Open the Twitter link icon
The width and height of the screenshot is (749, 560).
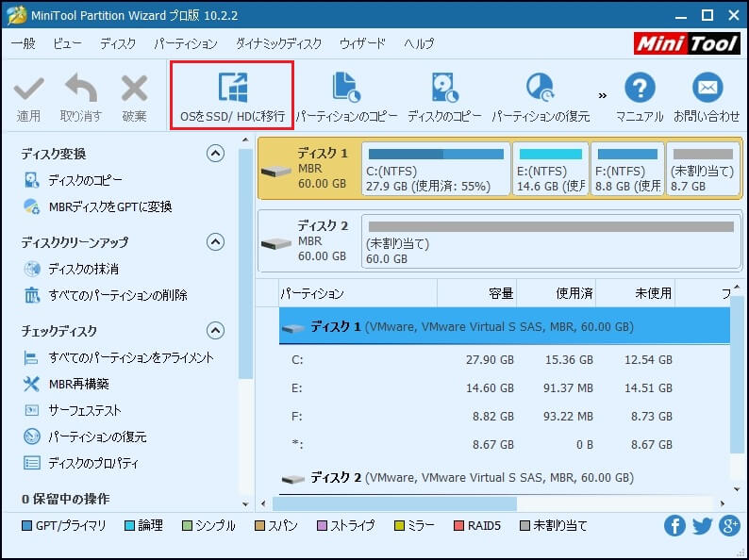[x=702, y=526]
